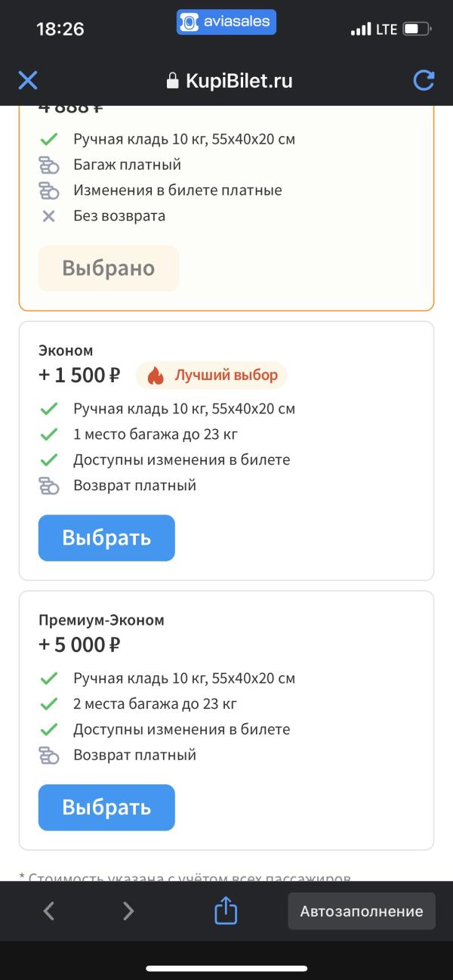Viewport: 453px width, 980px height.
Task: Tap the Выбрано button on current fare
Action: point(109,268)
